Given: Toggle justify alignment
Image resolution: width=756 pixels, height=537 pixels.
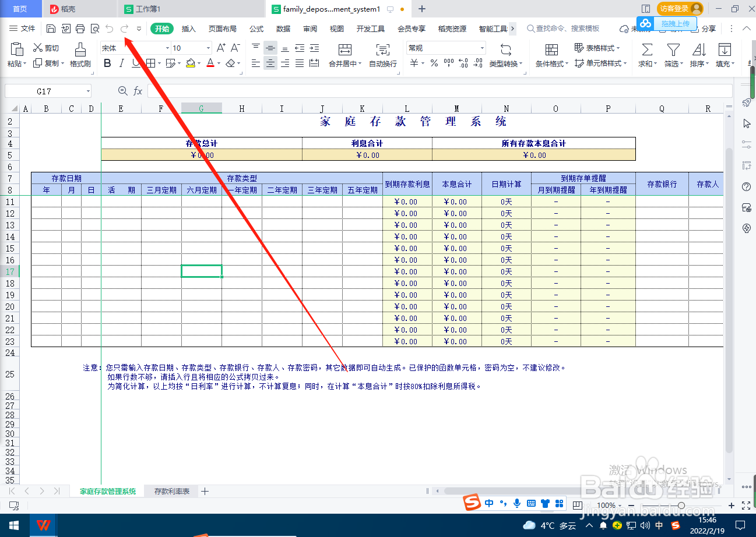Looking at the screenshot, I should tap(300, 63).
